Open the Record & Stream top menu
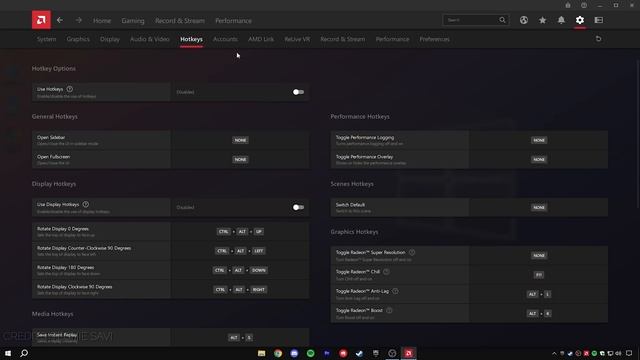640x360 pixels. [x=180, y=20]
